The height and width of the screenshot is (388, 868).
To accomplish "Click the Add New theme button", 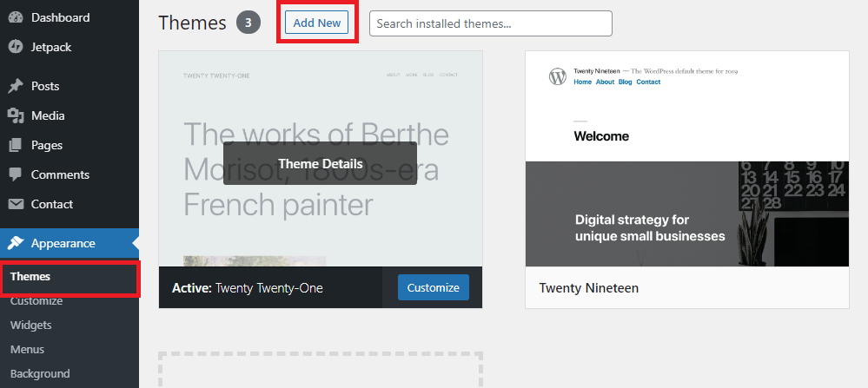I will [316, 23].
